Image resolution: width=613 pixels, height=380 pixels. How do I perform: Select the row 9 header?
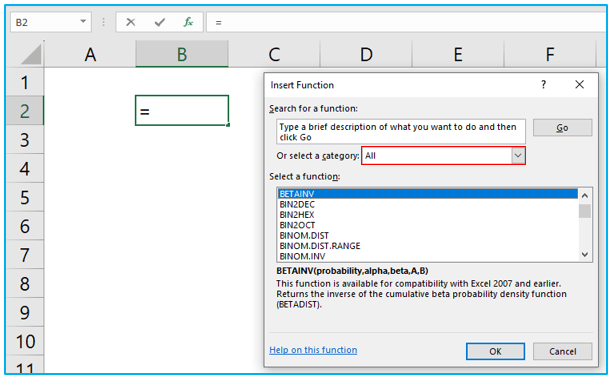pyautogui.click(x=25, y=312)
